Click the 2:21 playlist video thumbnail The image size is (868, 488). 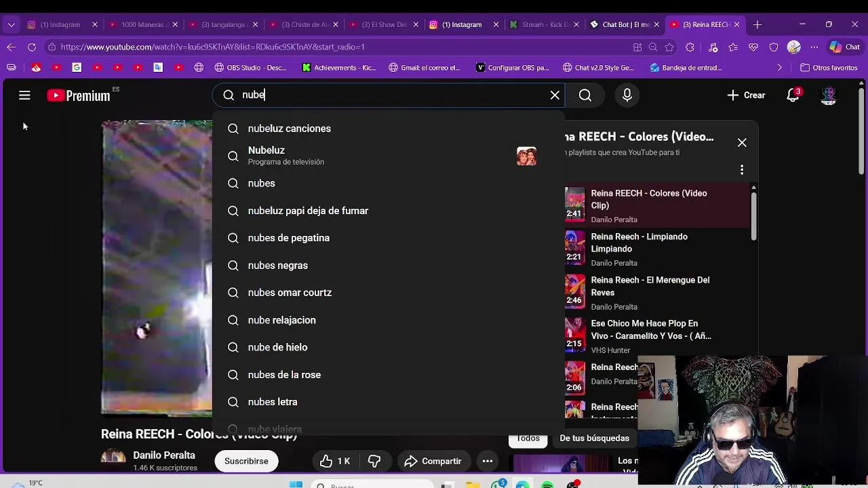coord(575,247)
